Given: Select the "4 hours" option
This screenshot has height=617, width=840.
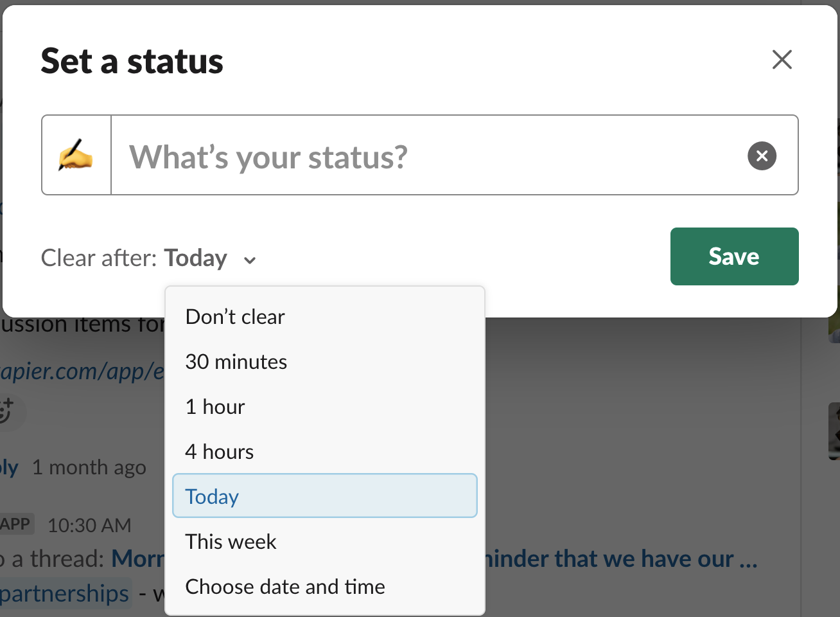Looking at the screenshot, I should click(220, 452).
